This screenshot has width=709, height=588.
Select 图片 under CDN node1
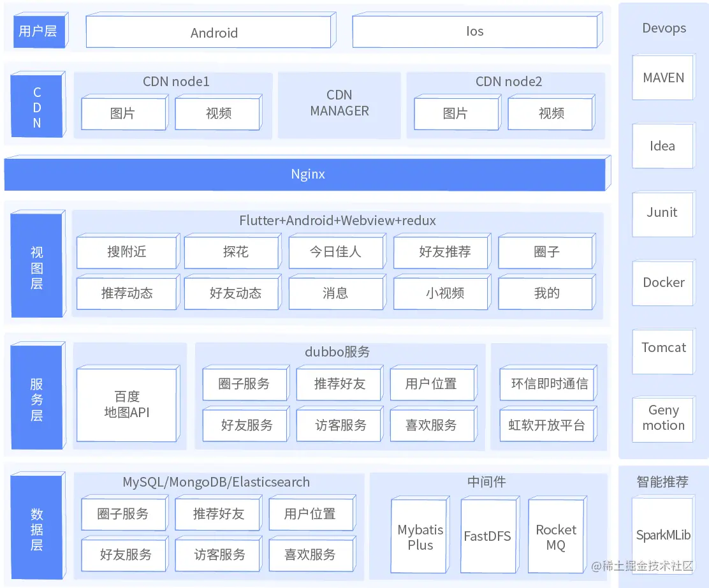[124, 112]
